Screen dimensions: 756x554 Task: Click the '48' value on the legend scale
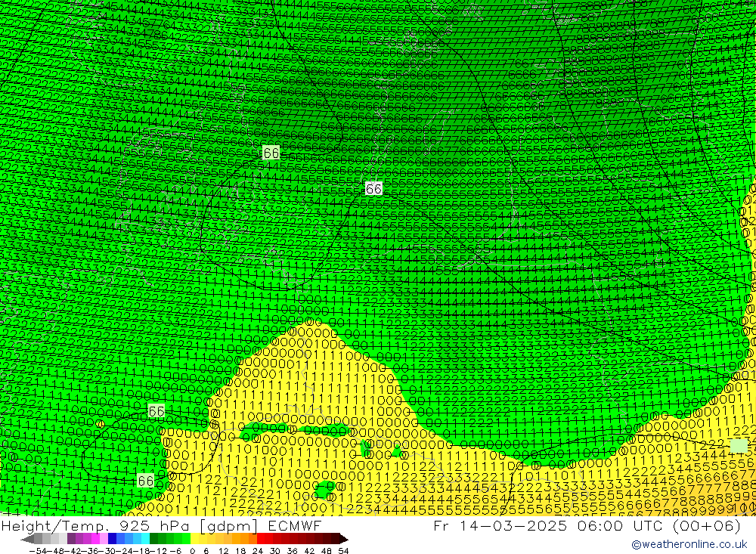click(x=327, y=551)
